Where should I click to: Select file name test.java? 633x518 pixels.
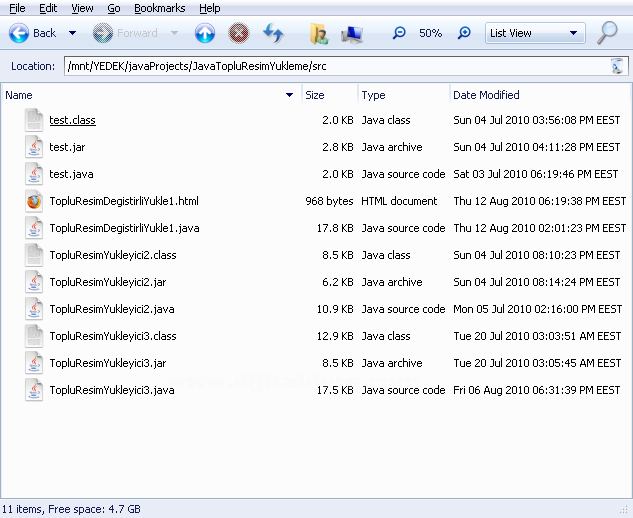pos(71,174)
